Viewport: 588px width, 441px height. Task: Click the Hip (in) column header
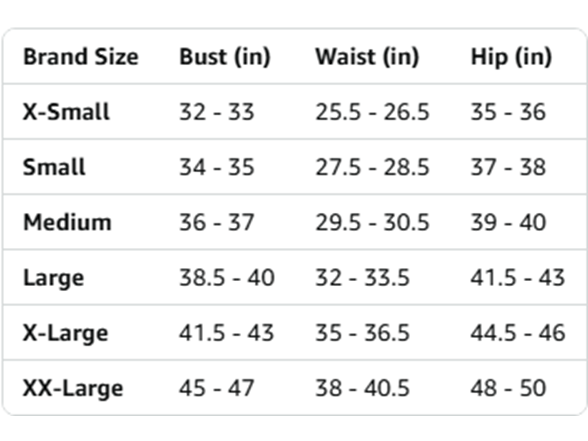(511, 57)
